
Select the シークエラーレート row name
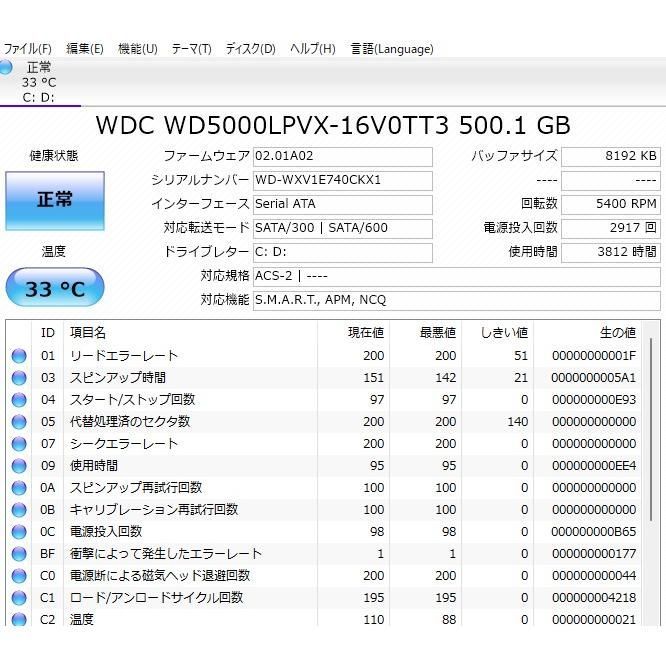(x=124, y=444)
